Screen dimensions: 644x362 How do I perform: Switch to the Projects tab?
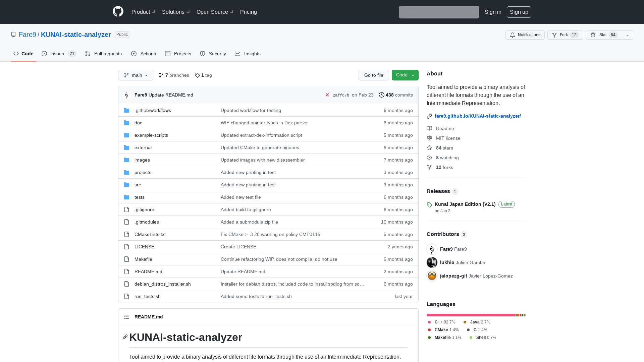(x=178, y=54)
